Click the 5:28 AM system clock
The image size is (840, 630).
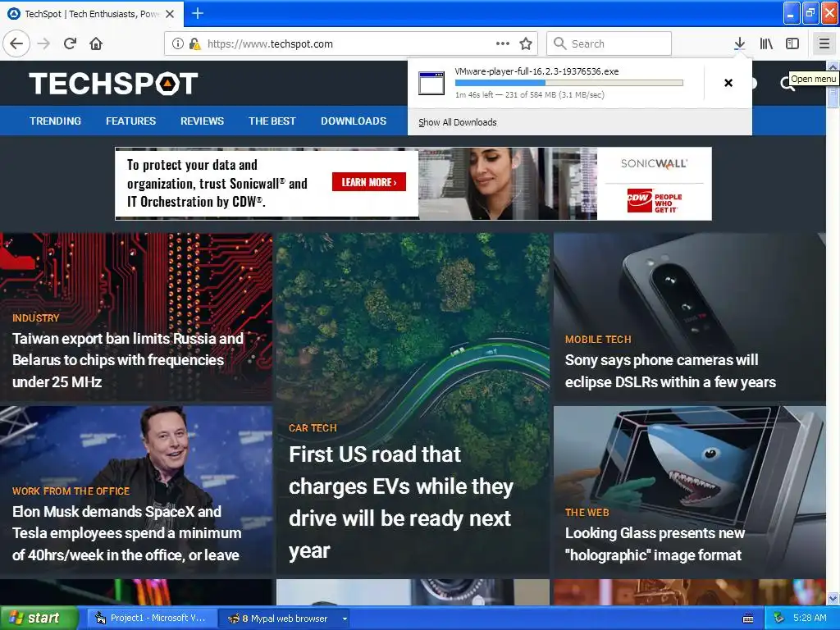point(810,619)
